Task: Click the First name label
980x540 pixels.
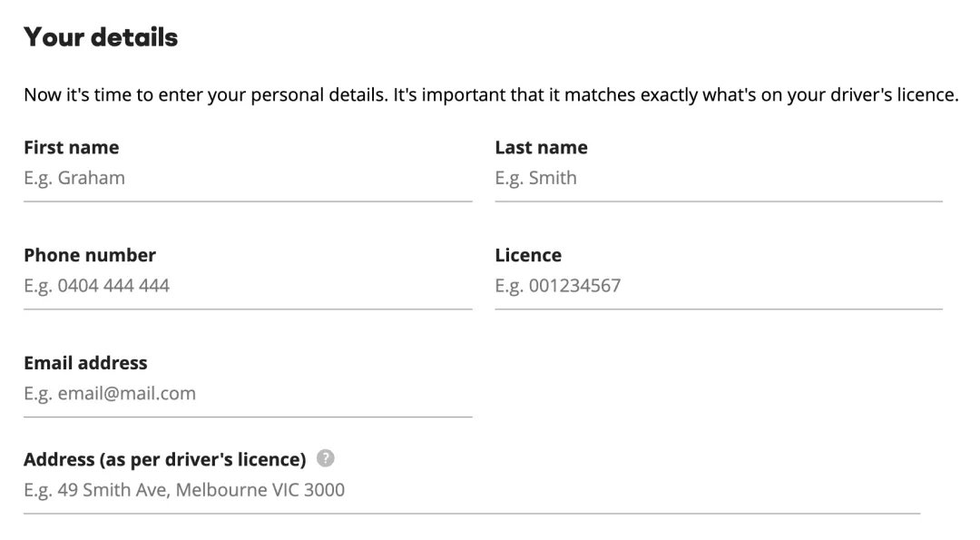Action: [72, 148]
